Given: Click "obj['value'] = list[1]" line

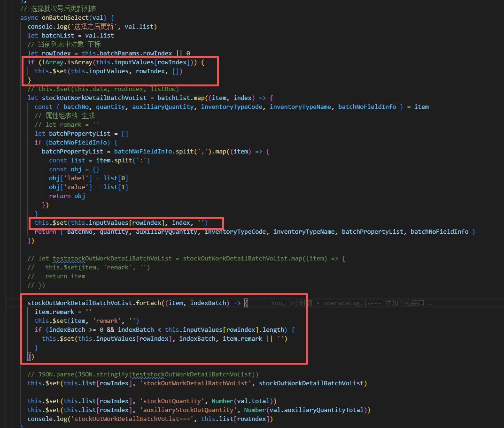Looking at the screenshot, I should [x=88, y=187].
